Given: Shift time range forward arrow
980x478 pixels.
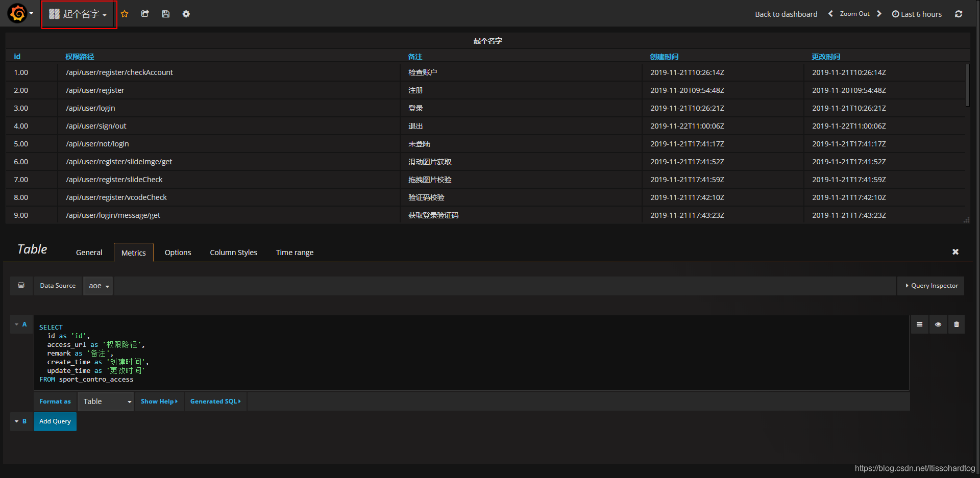Looking at the screenshot, I should pyautogui.click(x=879, y=14).
